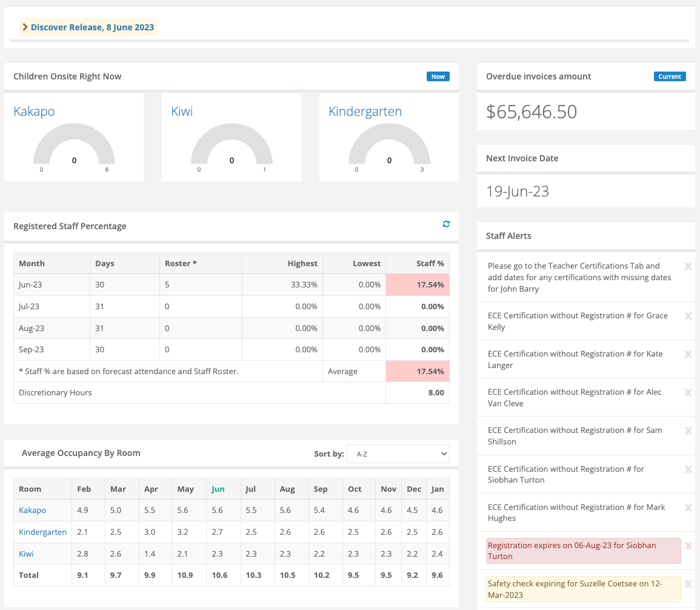The image size is (700, 610).
Task: Click the Safety check expiring Suzelle Coetsee alert
Action: click(584, 589)
